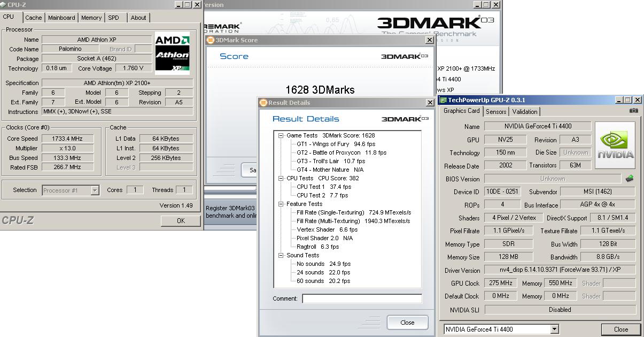Click Close in the Result Details dialog
The width and height of the screenshot is (644, 337).
pos(407,323)
